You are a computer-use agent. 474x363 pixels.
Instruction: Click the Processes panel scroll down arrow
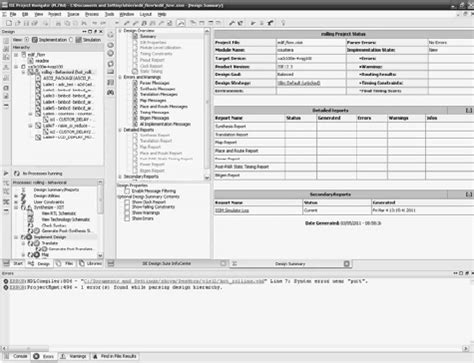(x=100, y=255)
